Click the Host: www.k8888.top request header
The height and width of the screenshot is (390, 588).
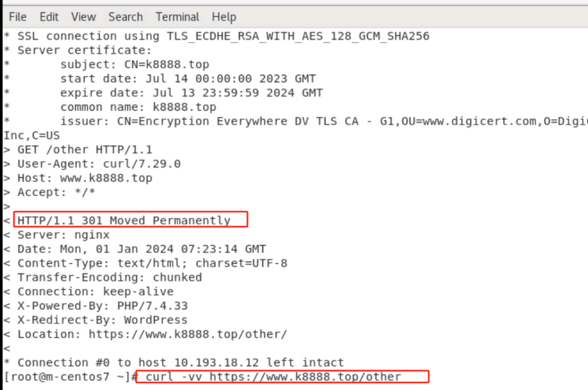[x=85, y=178]
